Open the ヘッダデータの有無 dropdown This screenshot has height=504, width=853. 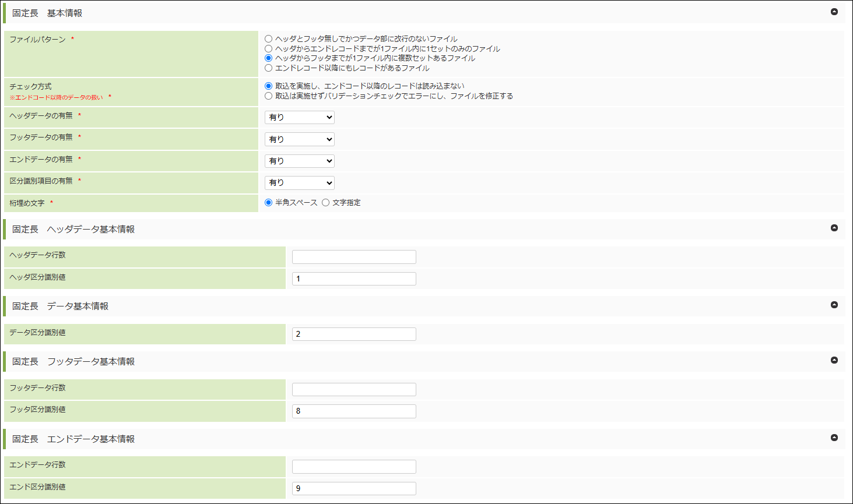tap(300, 118)
